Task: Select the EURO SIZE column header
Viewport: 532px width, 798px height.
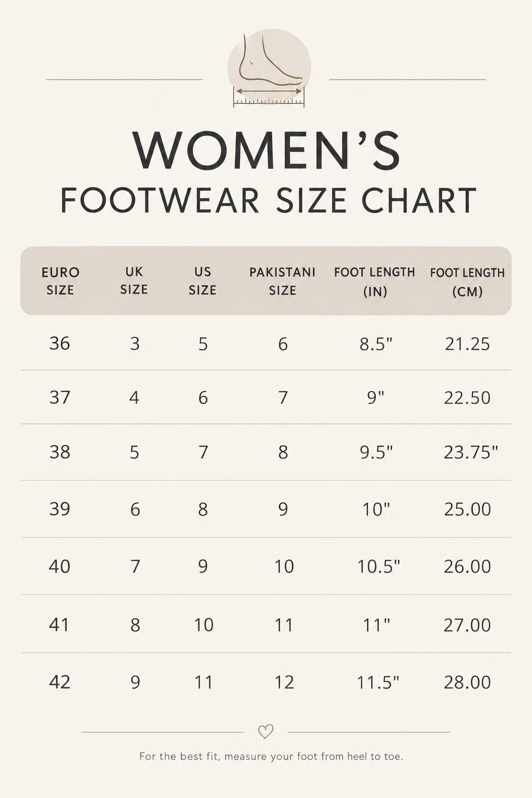Action: point(60,281)
